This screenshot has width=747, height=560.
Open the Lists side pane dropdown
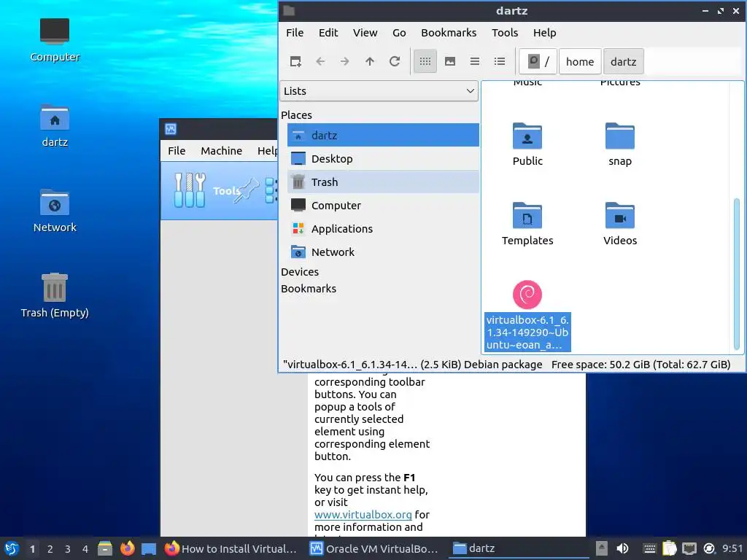tap(379, 91)
